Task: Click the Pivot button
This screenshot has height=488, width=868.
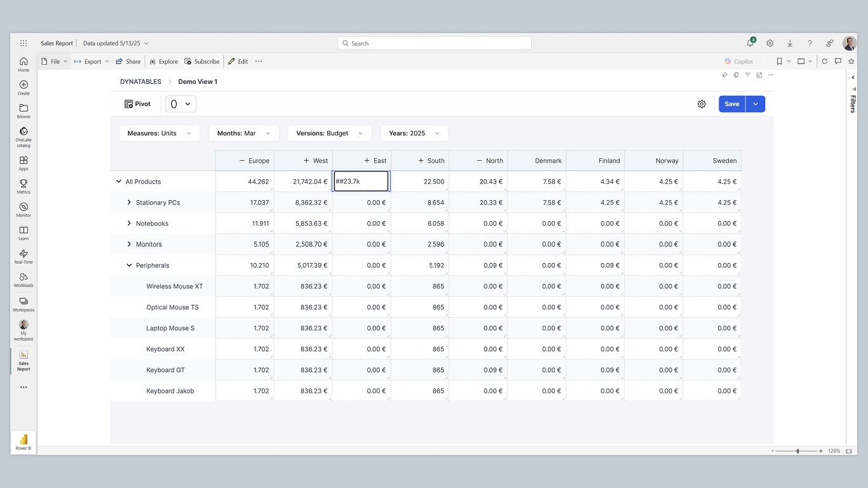Action: click(138, 104)
